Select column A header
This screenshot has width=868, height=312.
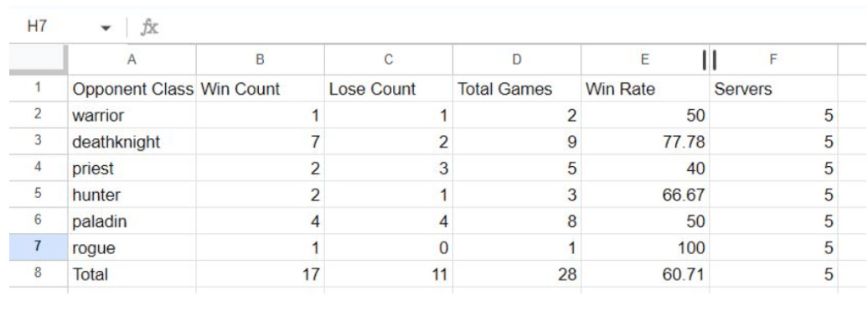[132, 60]
